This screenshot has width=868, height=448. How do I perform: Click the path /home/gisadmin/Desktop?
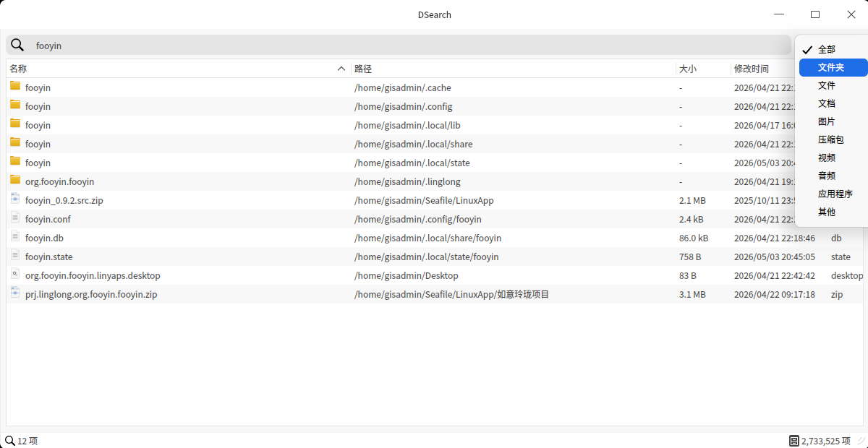pyautogui.click(x=407, y=275)
